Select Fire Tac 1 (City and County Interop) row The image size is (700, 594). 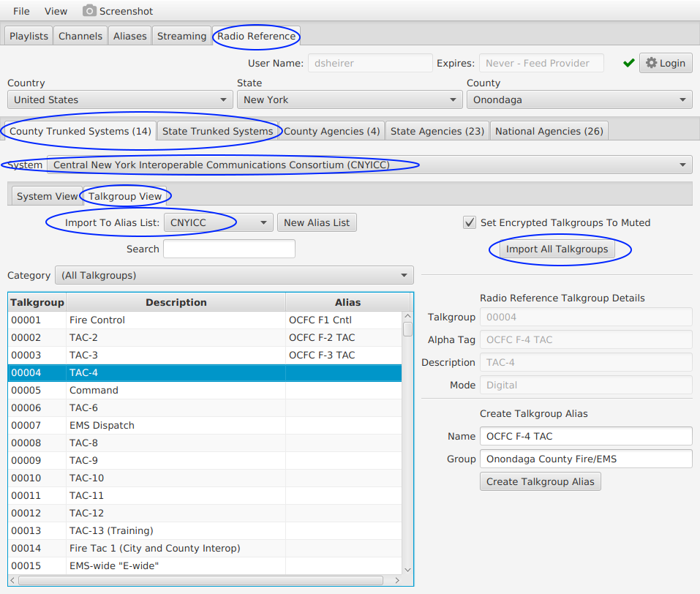click(205, 548)
